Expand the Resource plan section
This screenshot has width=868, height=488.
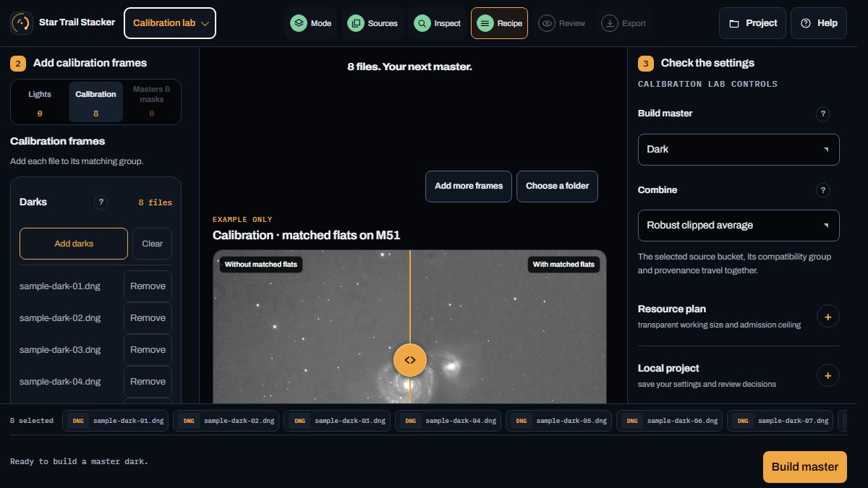(x=828, y=316)
